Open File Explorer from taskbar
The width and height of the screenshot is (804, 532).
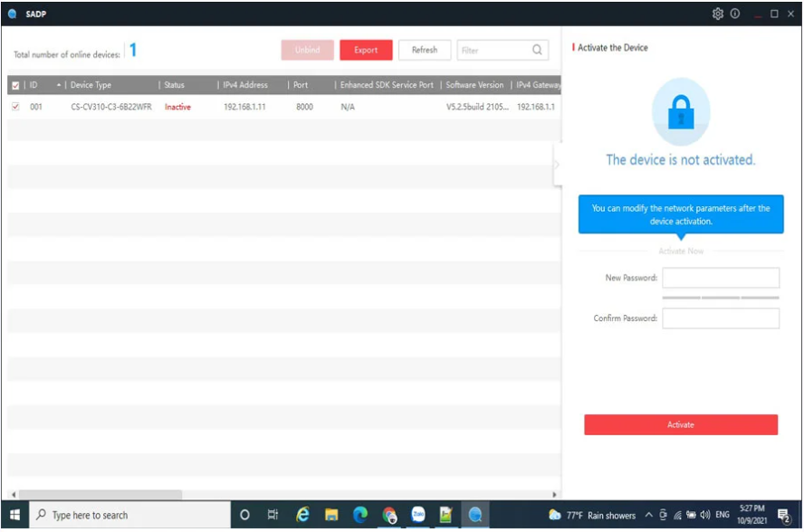pos(331,515)
